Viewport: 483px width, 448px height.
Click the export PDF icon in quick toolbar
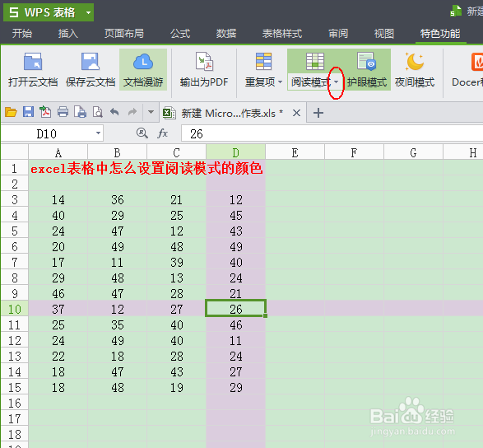(x=45, y=112)
